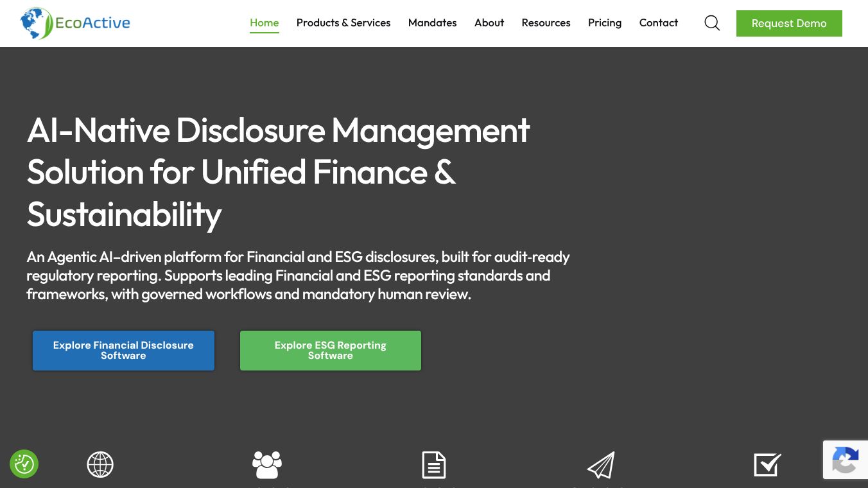
Task: Click the document feature icon
Action: (x=434, y=465)
